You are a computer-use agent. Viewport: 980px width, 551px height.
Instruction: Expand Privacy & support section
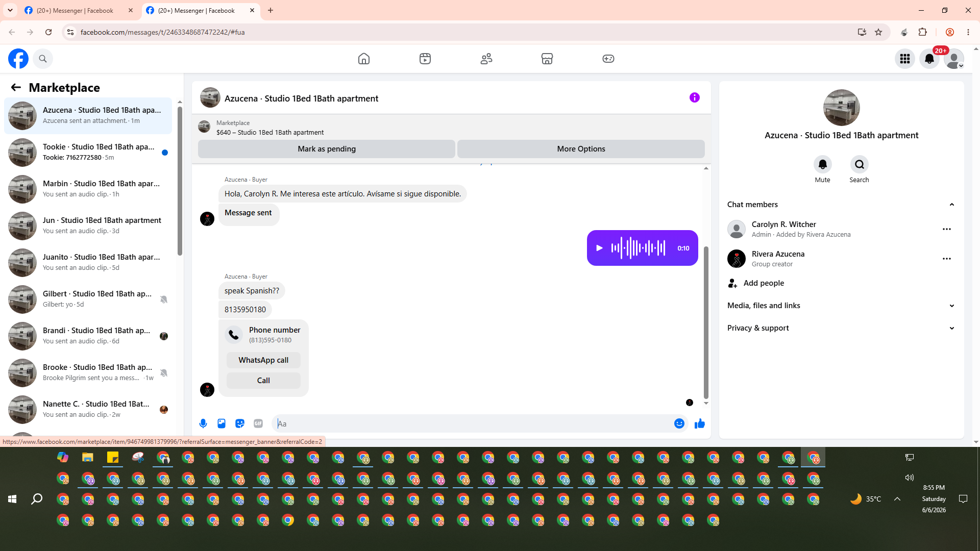point(841,328)
